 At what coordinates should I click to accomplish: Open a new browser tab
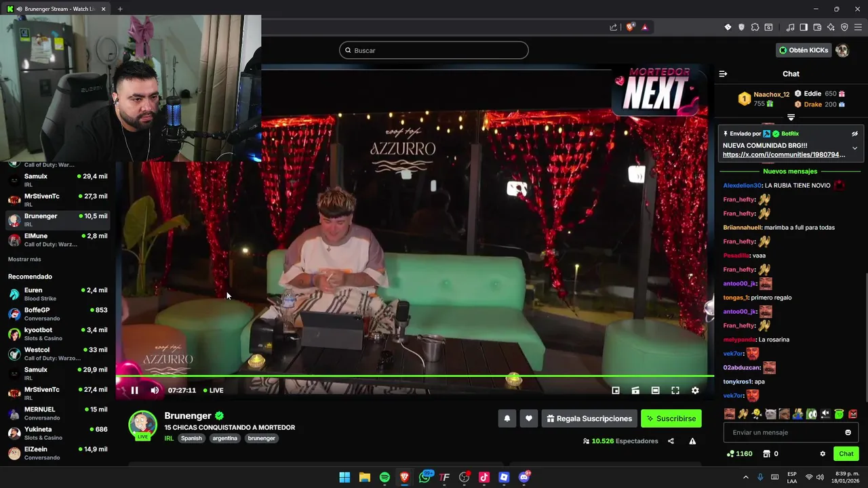tap(120, 9)
